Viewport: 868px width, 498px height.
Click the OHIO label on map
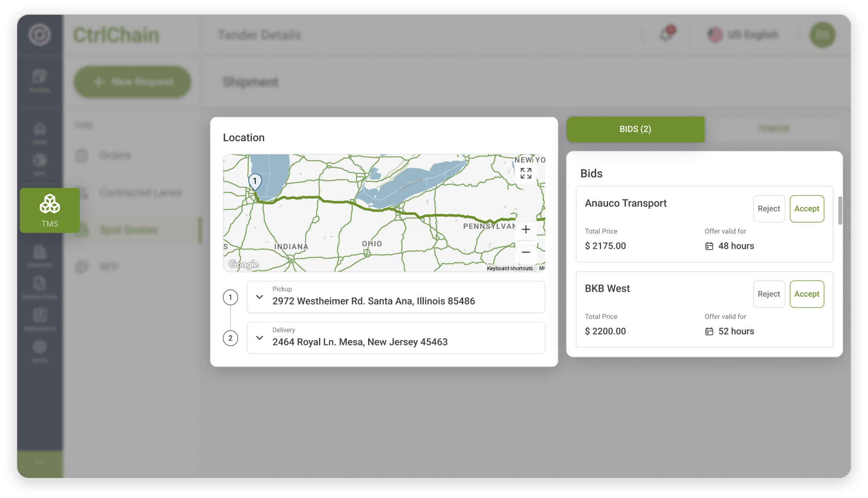point(372,244)
